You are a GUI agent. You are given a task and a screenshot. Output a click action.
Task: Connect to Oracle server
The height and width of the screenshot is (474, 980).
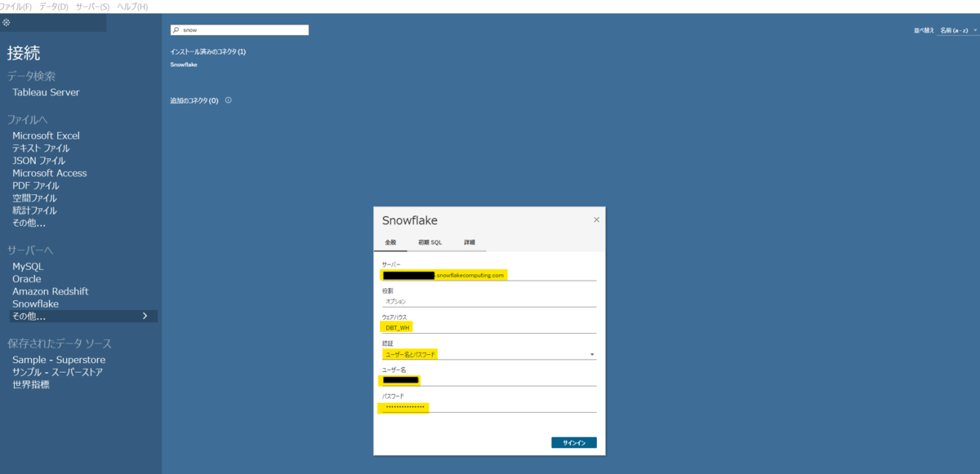coord(26,279)
